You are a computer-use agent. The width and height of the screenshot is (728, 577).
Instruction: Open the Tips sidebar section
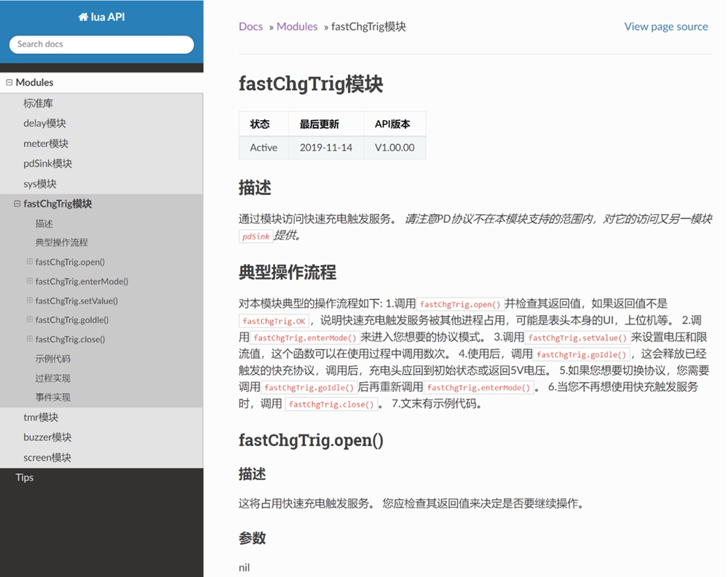[x=25, y=477]
